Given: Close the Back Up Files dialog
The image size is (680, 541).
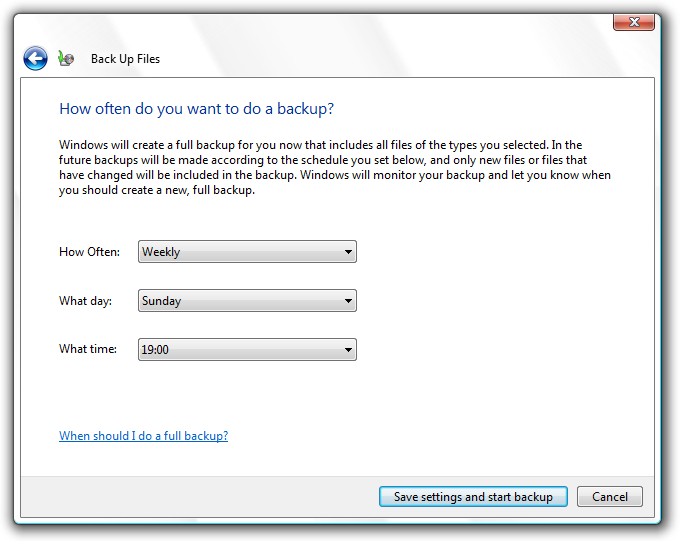Looking at the screenshot, I should point(634,22).
